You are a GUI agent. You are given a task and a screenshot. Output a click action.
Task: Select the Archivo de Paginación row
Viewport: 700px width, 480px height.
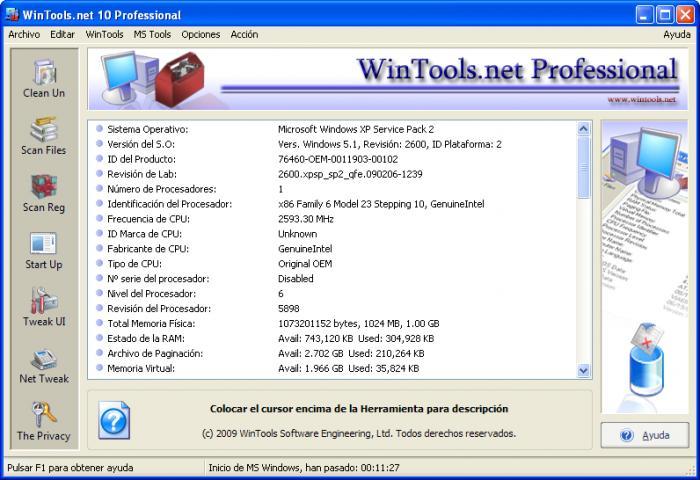point(333,354)
